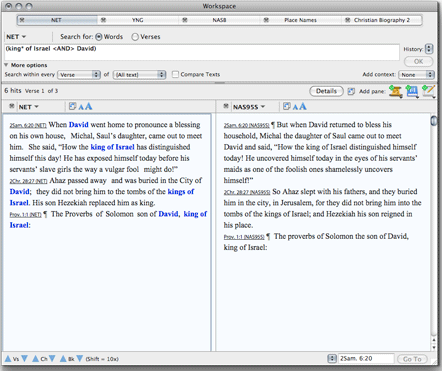Switch to the YNG tab

(x=138, y=20)
